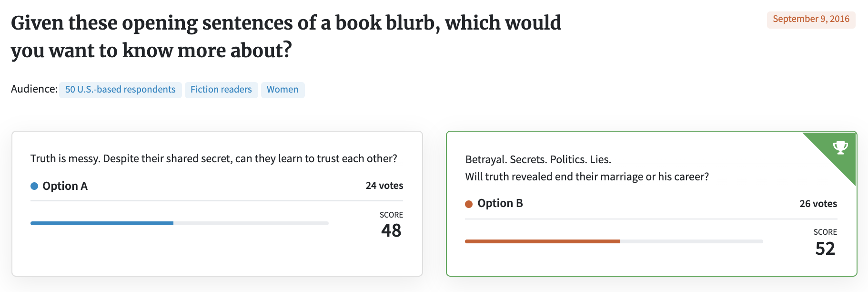Click the Women audience tag
The image size is (868, 292).
283,90
